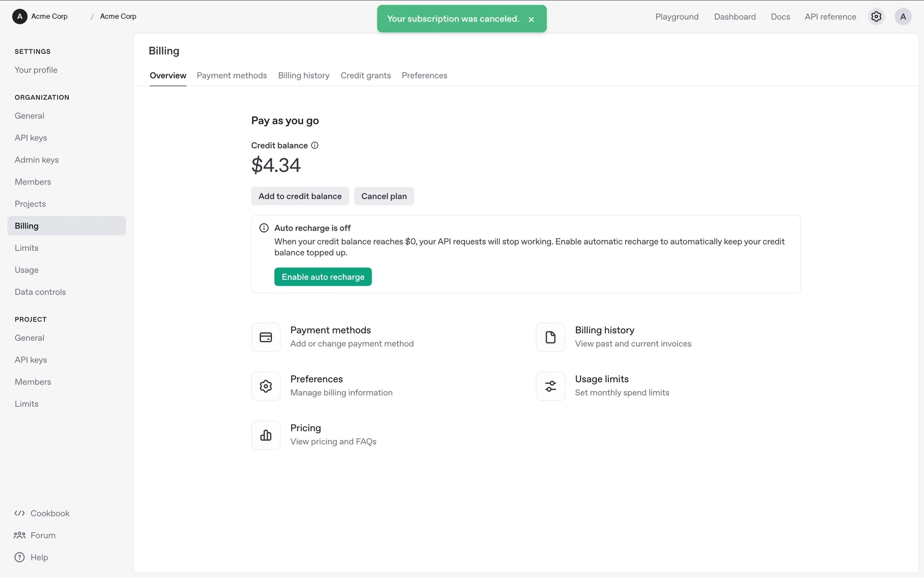
Task: Select Billing in the sidebar
Action: tap(66, 226)
